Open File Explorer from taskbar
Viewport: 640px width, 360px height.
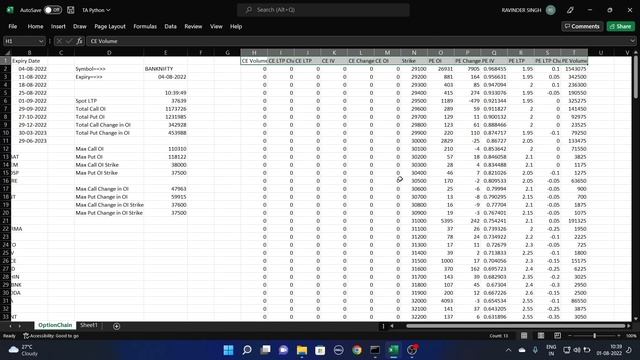point(302,350)
